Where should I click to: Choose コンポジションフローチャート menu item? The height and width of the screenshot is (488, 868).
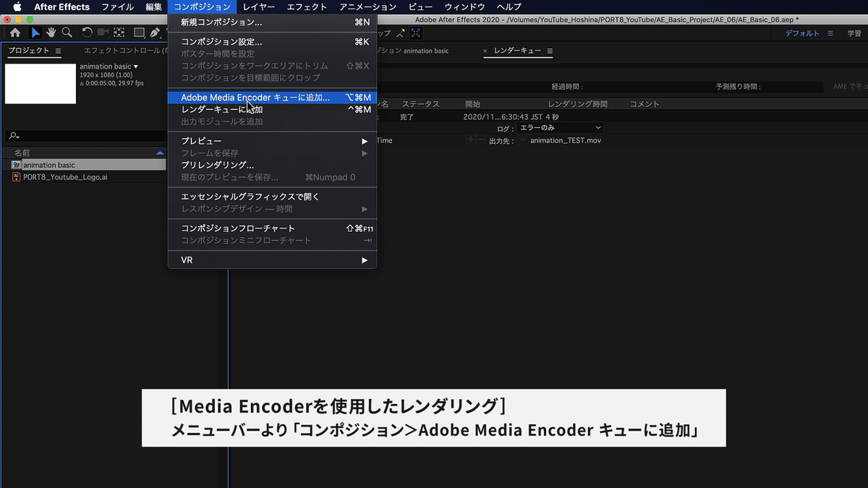click(x=272, y=228)
